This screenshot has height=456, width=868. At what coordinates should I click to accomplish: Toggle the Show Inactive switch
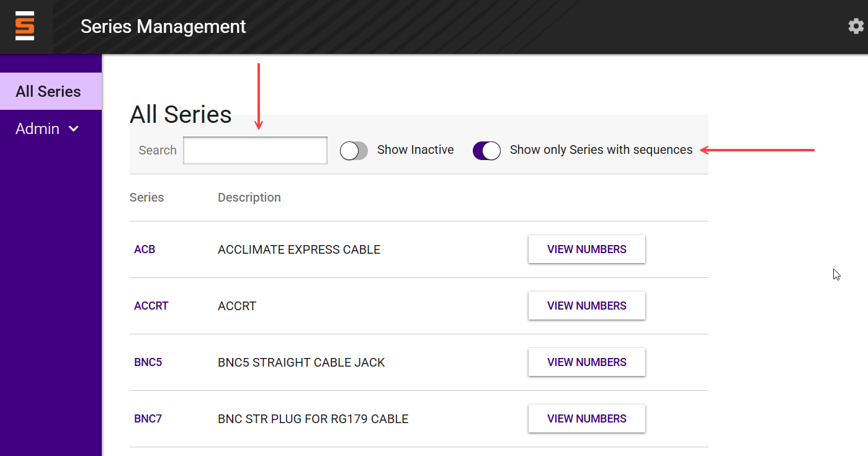(x=354, y=150)
